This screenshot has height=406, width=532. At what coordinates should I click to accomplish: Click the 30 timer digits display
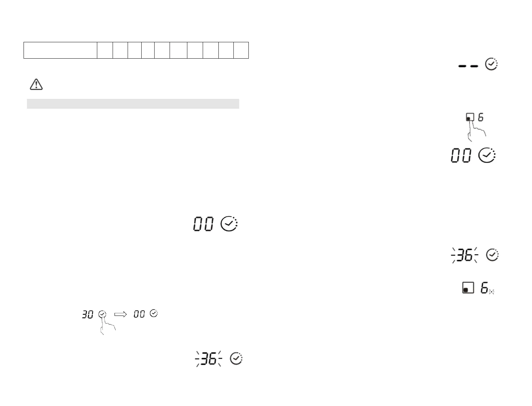point(88,315)
